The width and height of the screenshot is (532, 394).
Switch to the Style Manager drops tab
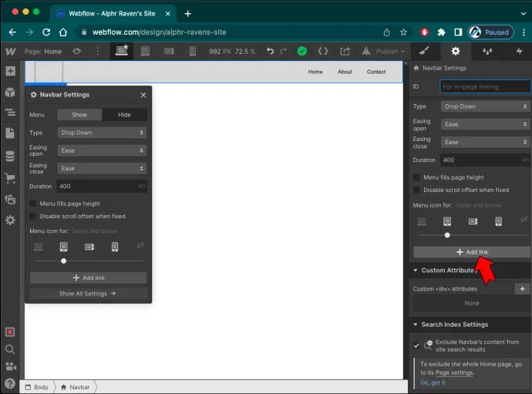pos(487,51)
